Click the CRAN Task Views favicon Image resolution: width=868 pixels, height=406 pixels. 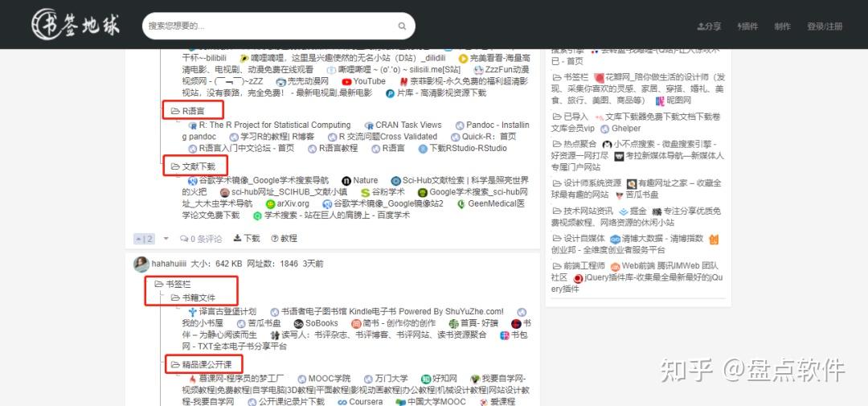pyautogui.click(x=369, y=125)
